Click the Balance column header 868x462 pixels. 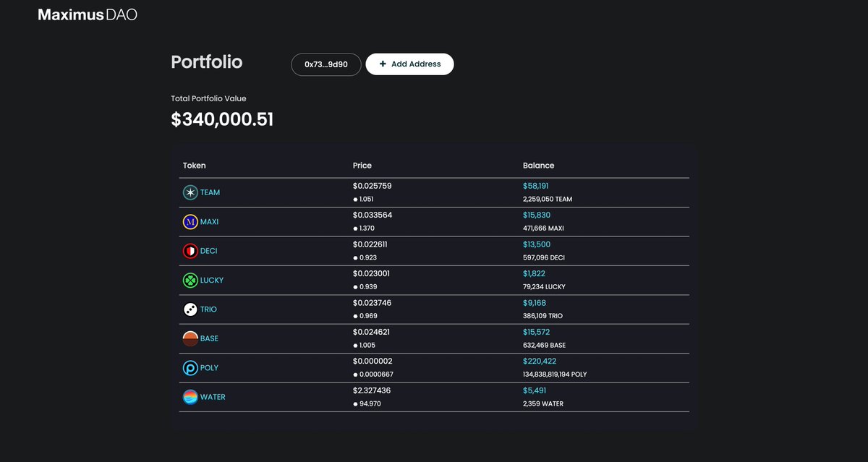point(538,165)
